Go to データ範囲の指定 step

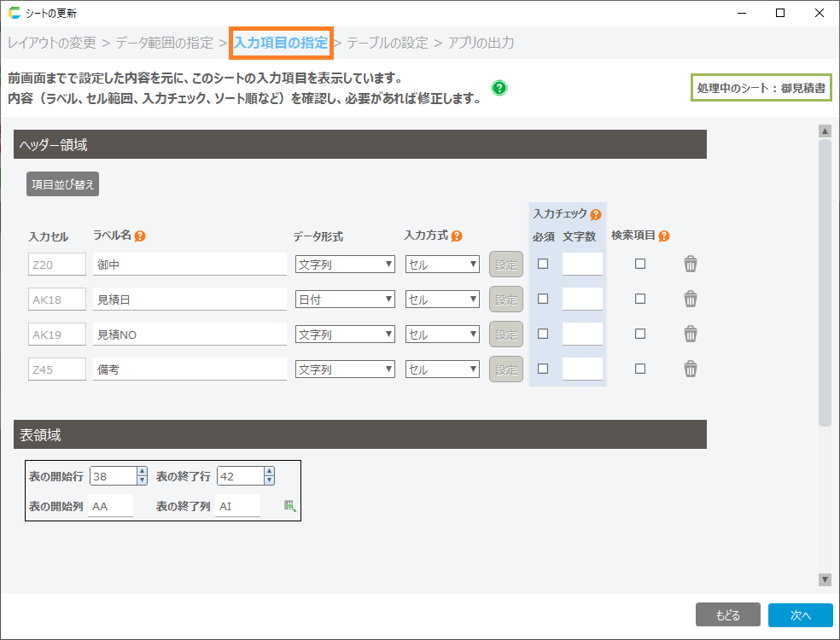point(166,43)
